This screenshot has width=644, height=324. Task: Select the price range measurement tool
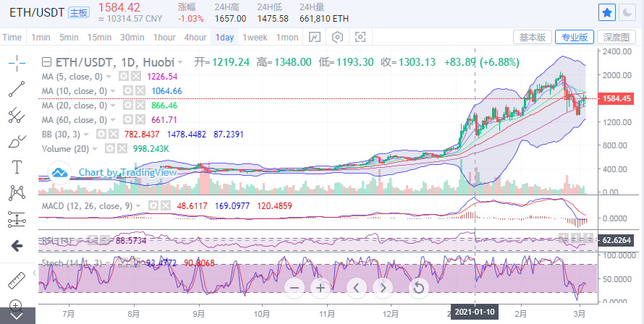coord(17,219)
